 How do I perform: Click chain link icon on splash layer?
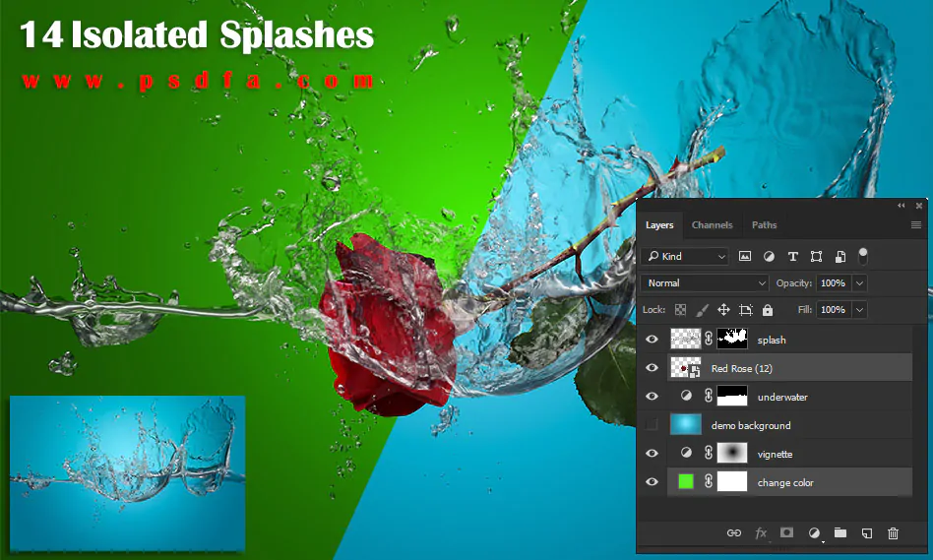(x=709, y=339)
